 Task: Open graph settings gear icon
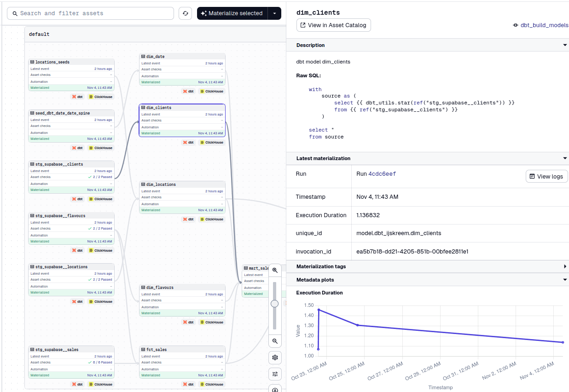275,357
